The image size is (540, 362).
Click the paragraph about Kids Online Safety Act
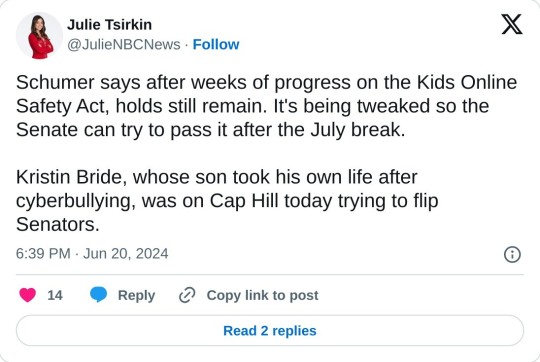pyautogui.click(x=266, y=106)
